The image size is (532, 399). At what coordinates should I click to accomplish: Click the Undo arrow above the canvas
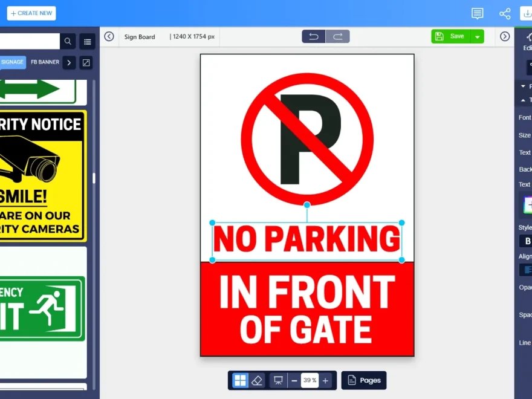[x=313, y=36]
